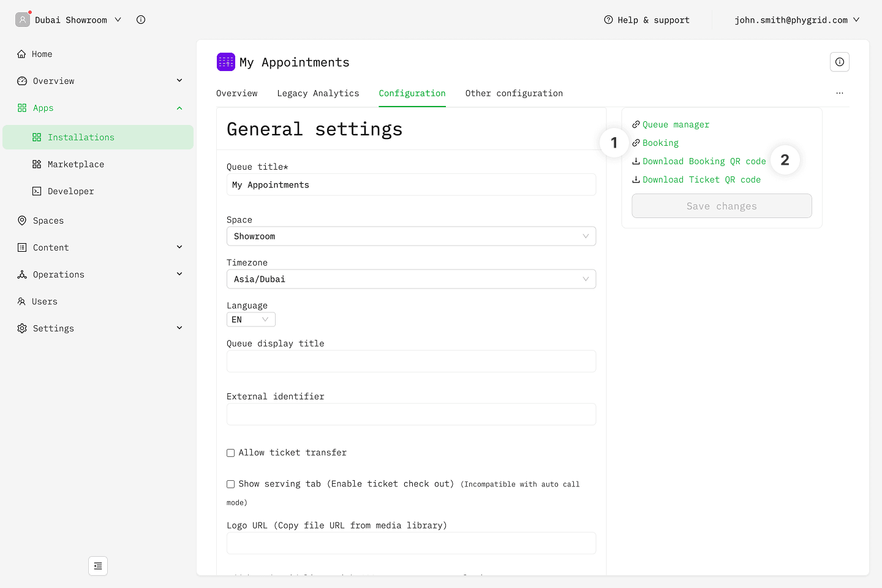The image size is (882, 588).
Task: Click into the Queue display title field
Action: [411, 361]
